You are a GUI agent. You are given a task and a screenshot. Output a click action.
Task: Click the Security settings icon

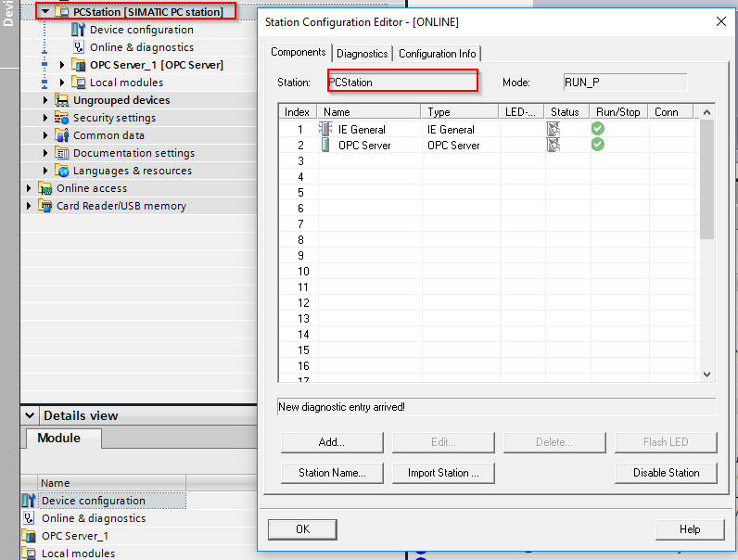click(x=62, y=118)
